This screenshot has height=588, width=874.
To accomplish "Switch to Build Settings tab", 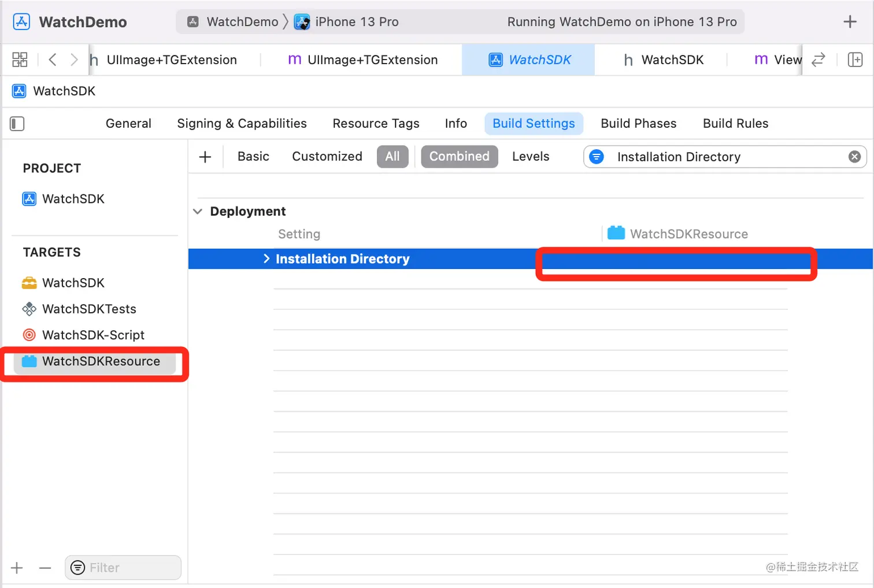I will click(534, 124).
